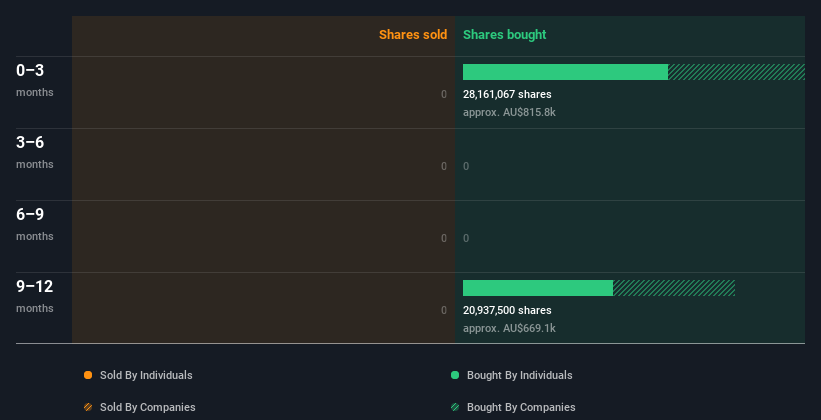Select the Sold By Individuals legend label
The height and width of the screenshot is (420, 821).
pos(146,375)
